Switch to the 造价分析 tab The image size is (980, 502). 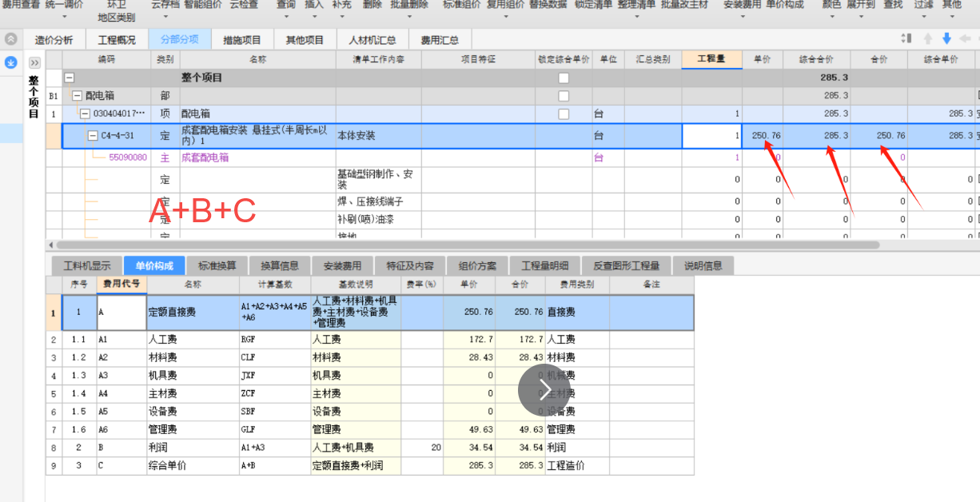click(x=54, y=39)
